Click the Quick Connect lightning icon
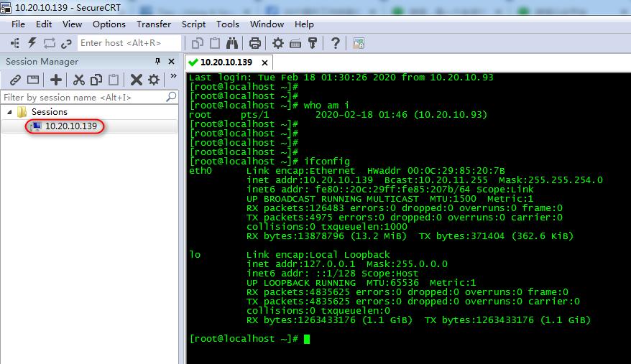The image size is (631, 364). pos(32,43)
